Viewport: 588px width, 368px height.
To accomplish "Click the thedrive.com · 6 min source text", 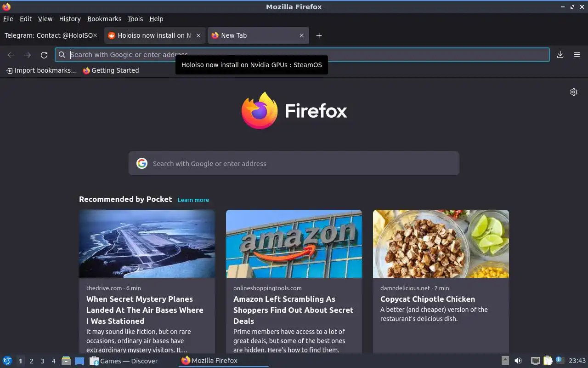I will (x=113, y=288).
